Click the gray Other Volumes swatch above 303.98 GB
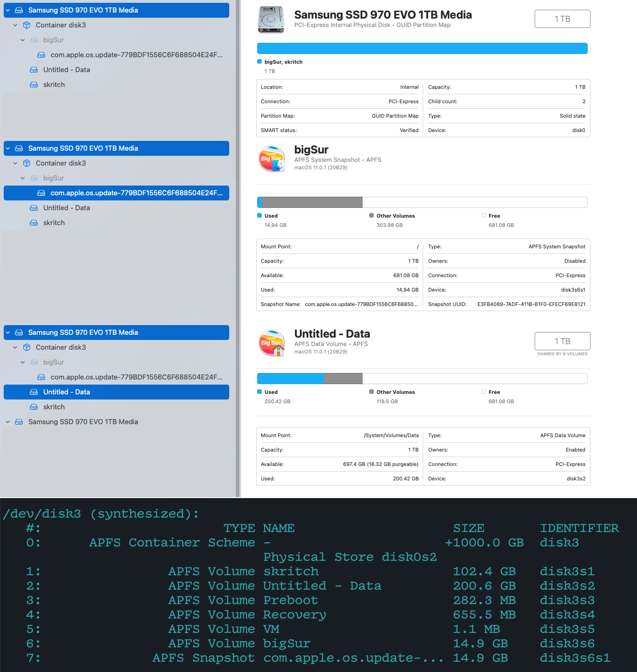This screenshot has height=672, width=637. click(372, 215)
